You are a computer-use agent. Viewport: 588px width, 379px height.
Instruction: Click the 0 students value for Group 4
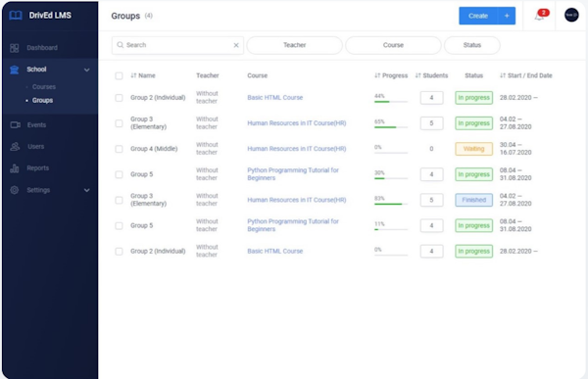431,149
